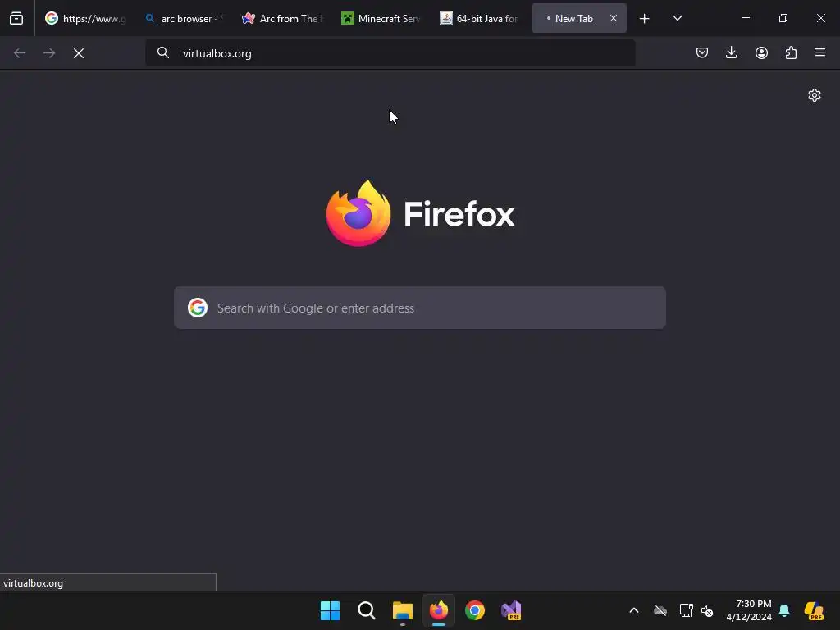This screenshot has height=630, width=840.
Task: Focus the address bar showing virtualbox.org
Action: tap(390, 53)
